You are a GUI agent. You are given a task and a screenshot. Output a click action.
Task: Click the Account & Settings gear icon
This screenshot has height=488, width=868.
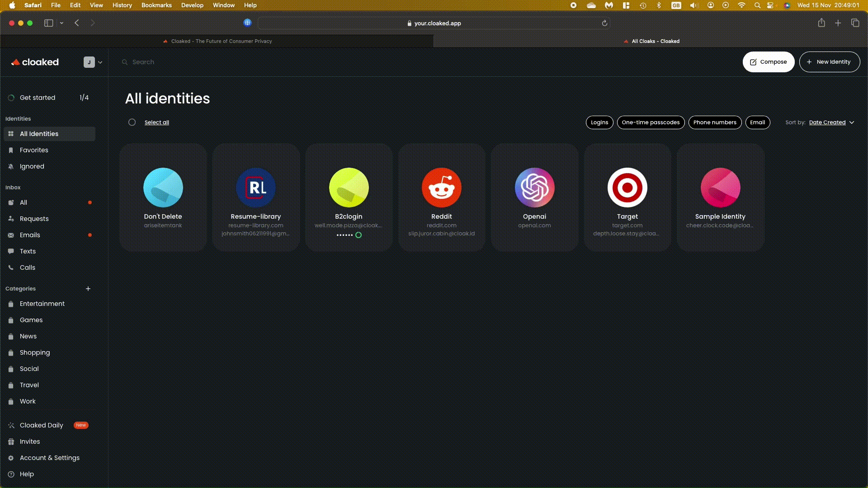11,458
